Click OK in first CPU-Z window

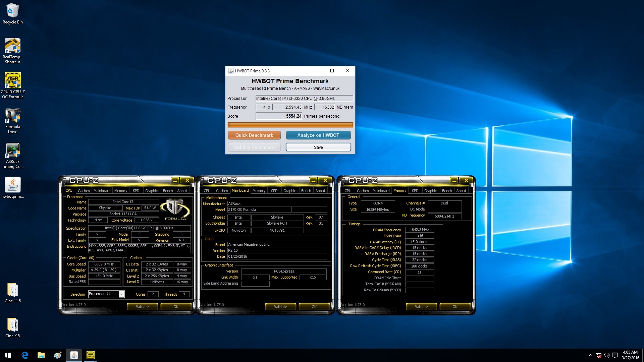(176, 307)
